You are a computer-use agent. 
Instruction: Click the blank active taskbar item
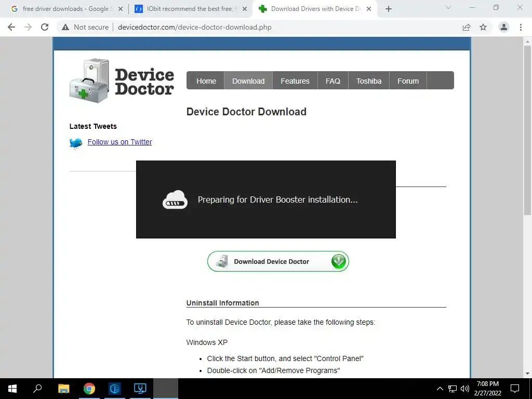point(166,389)
